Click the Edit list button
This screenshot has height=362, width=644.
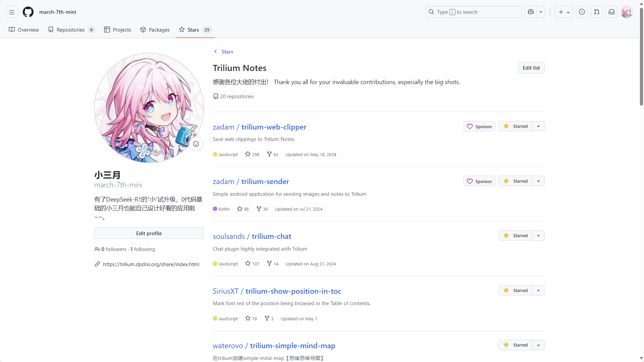click(531, 68)
